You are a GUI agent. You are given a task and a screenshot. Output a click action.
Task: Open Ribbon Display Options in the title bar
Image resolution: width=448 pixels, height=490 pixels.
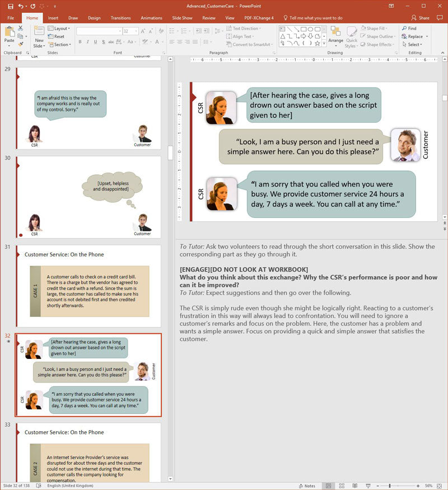click(x=391, y=6)
